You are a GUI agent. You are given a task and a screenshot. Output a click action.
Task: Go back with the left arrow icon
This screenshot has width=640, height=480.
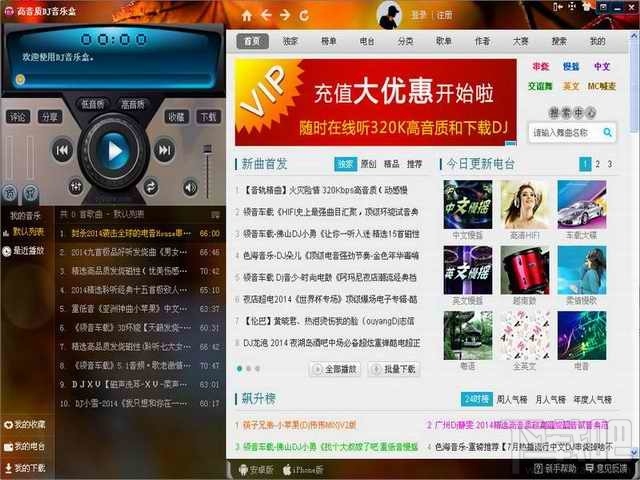[x=266, y=16]
